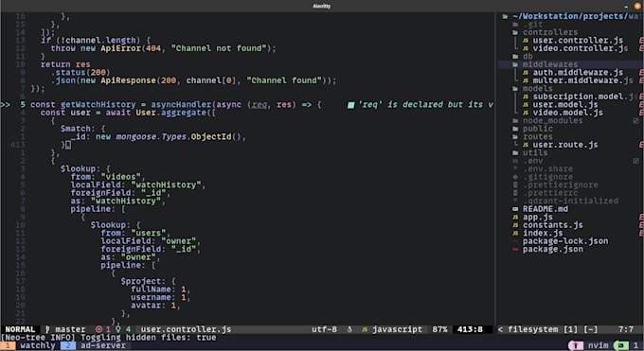Open multer.middleware.js file

pos(582,80)
